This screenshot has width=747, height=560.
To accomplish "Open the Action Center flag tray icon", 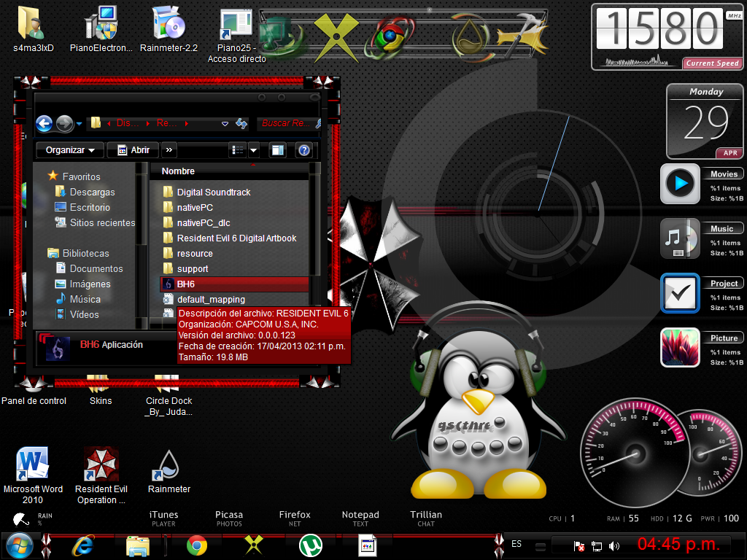I will click(x=578, y=545).
